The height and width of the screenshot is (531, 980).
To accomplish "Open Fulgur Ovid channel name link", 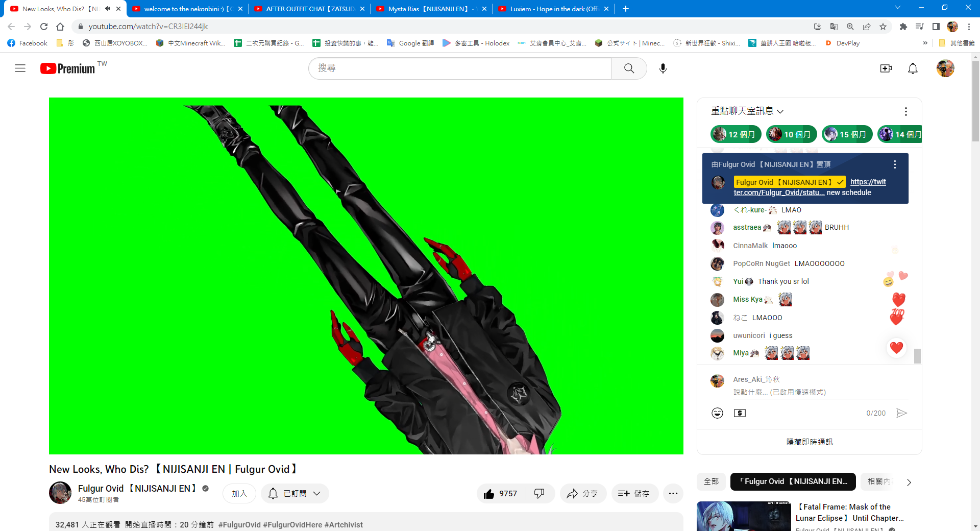I will click(138, 489).
